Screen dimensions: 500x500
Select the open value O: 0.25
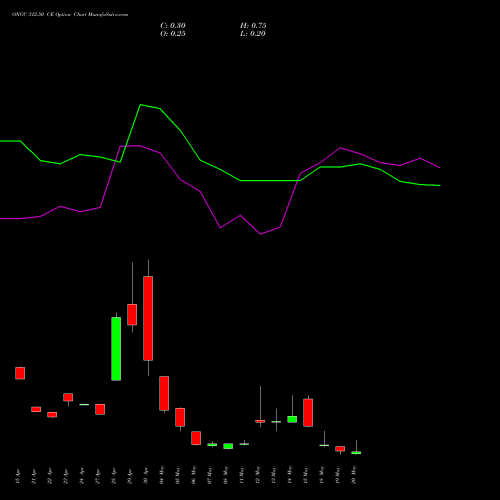pos(173,34)
